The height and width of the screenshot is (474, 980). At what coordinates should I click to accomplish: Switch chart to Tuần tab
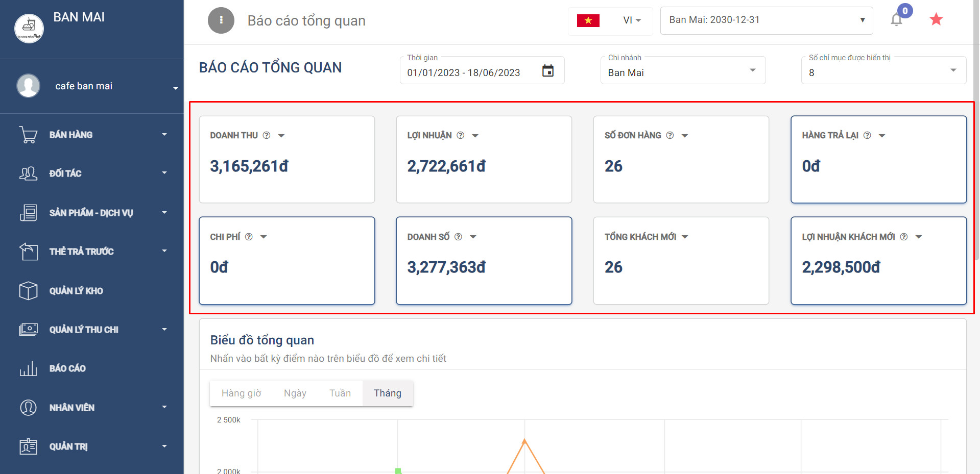(340, 393)
